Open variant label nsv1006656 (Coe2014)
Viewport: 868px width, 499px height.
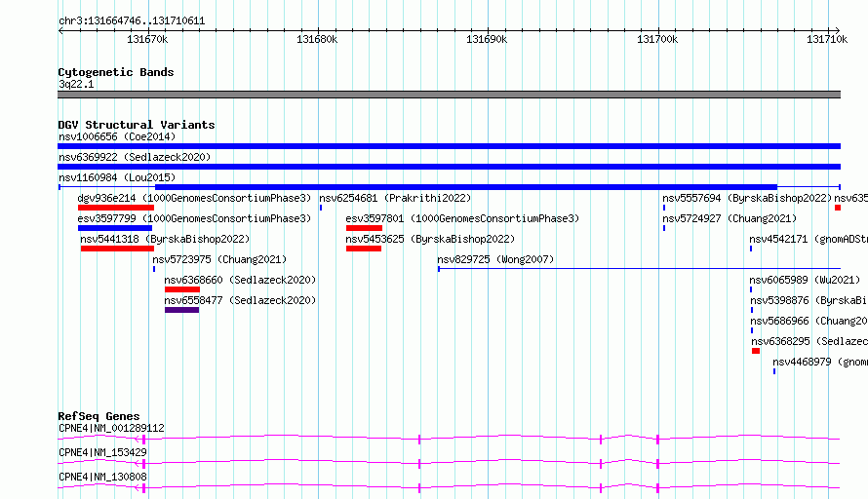[117, 136]
